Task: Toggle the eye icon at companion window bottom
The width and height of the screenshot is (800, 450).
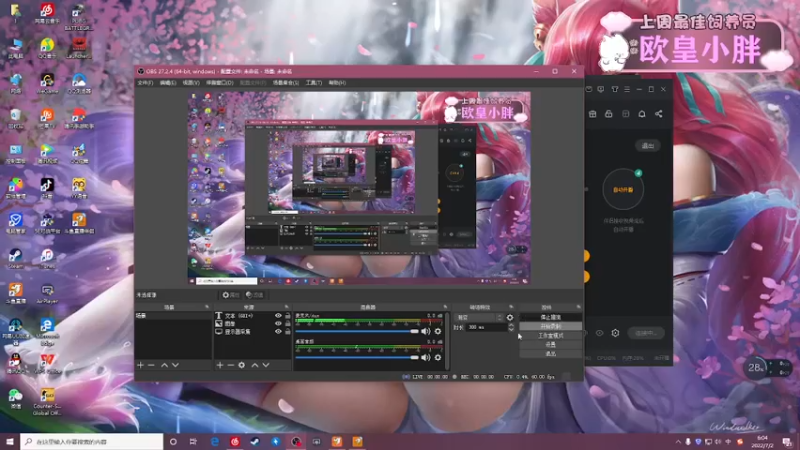Action: coord(599,333)
